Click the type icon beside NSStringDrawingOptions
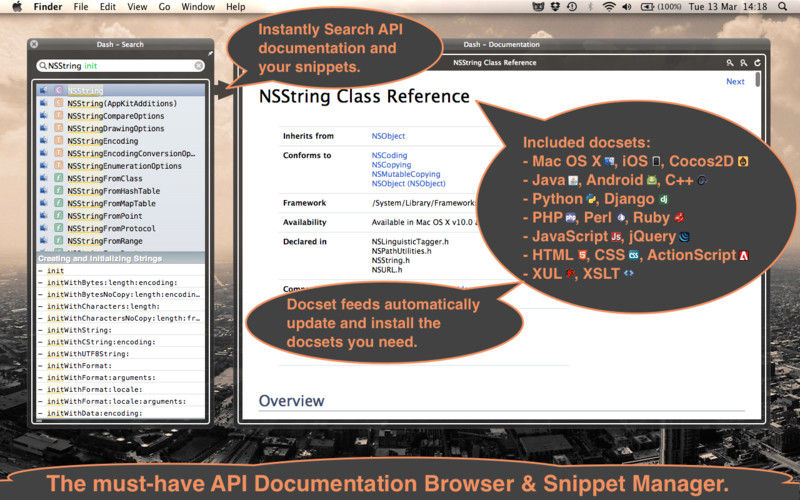The image size is (800, 500). tap(59, 128)
